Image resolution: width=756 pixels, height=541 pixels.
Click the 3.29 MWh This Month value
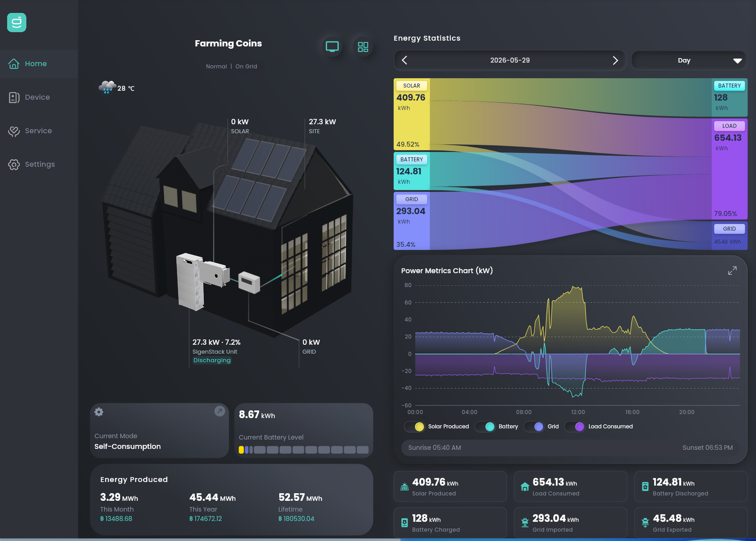click(119, 497)
